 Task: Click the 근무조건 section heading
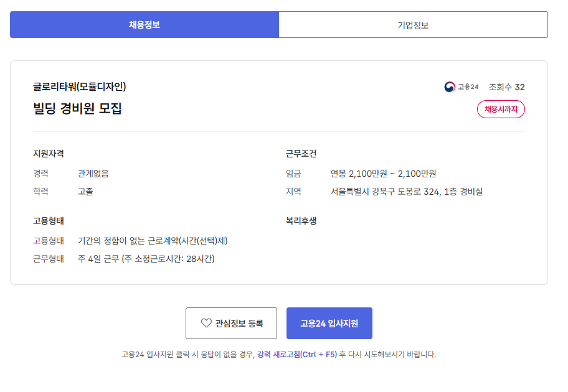(301, 154)
